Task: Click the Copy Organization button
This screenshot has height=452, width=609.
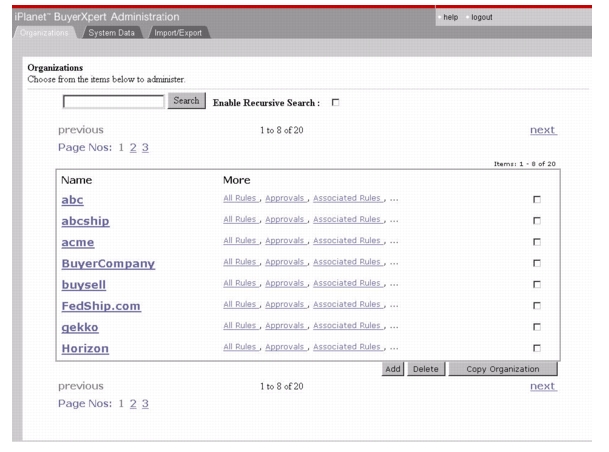Action: (503, 369)
